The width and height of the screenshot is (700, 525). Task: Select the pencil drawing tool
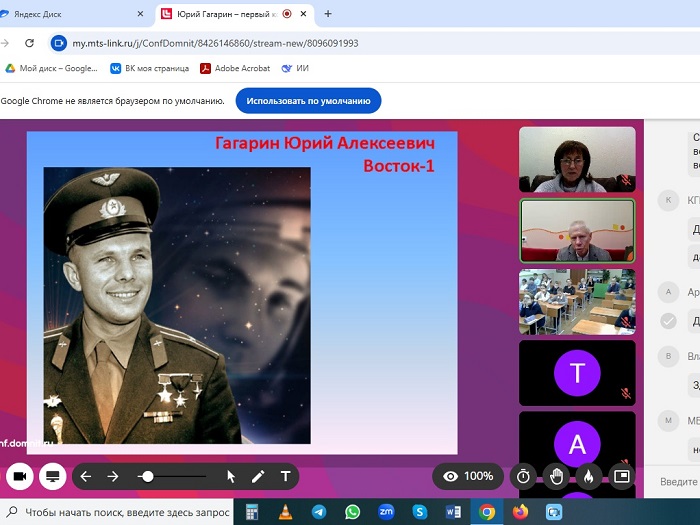[x=258, y=477]
